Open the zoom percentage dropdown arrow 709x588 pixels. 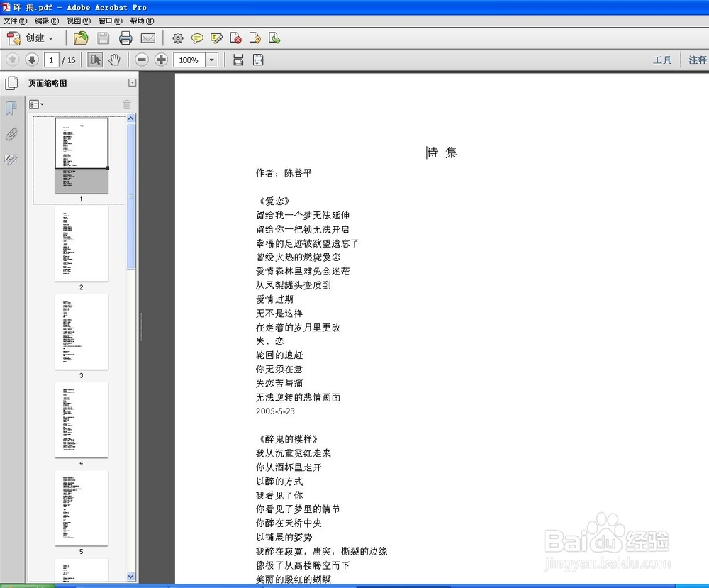tap(211, 60)
